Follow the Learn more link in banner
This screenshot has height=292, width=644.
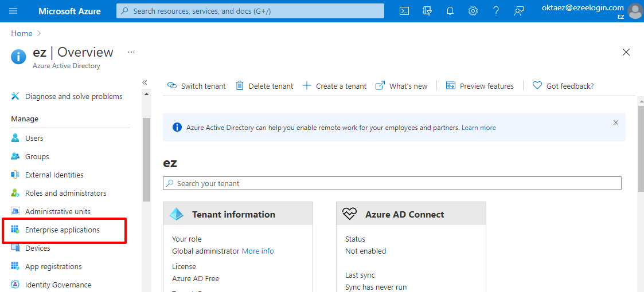(478, 128)
